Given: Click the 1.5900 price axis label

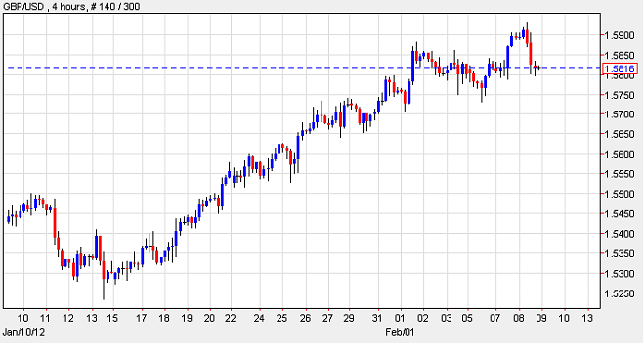Looking at the screenshot, I should pos(620,35).
